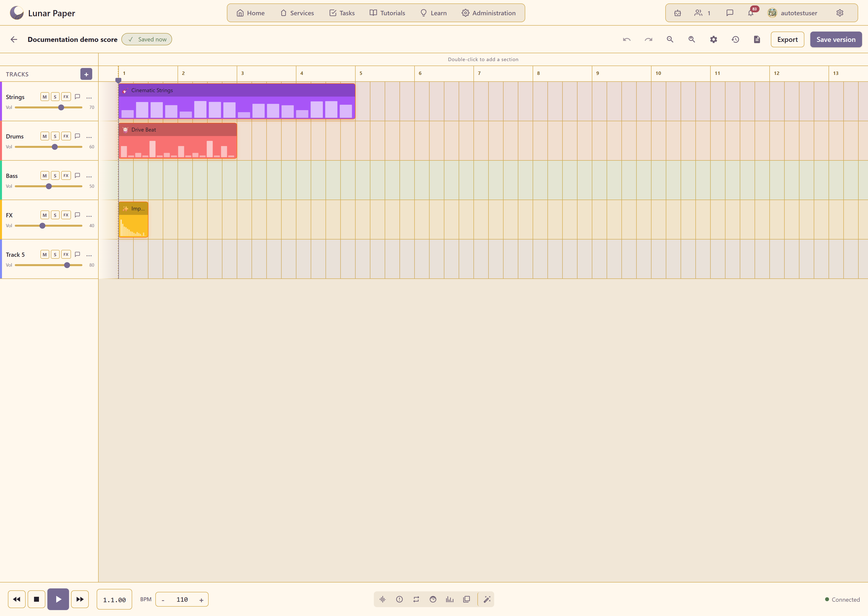Open version history icon
The image size is (868, 616).
pos(735,39)
